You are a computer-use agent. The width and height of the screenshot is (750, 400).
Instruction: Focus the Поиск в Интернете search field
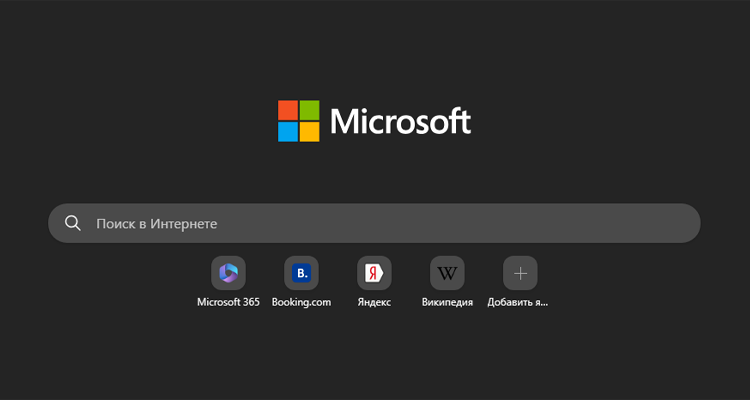(374, 223)
